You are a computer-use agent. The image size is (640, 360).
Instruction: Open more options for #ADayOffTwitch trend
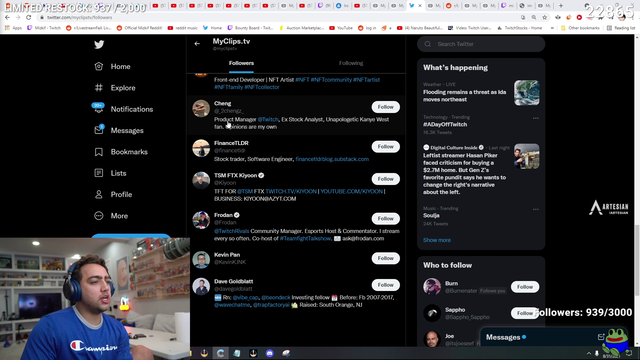pos(536,118)
